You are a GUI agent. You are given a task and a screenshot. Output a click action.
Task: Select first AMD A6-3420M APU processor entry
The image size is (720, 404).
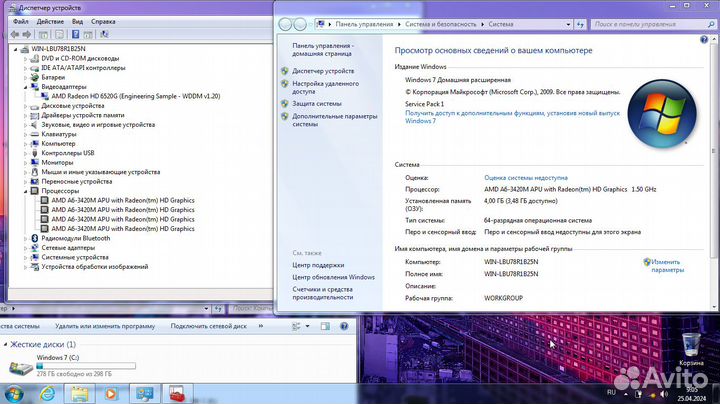point(123,200)
